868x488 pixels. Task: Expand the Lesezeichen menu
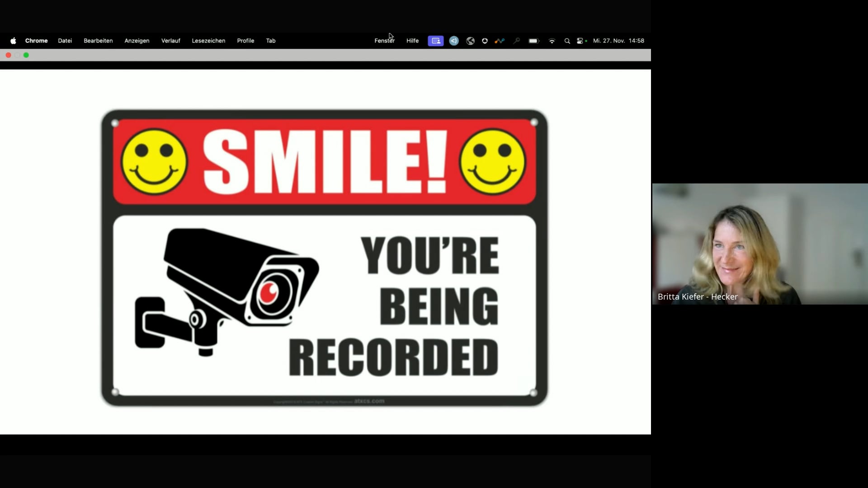point(209,41)
